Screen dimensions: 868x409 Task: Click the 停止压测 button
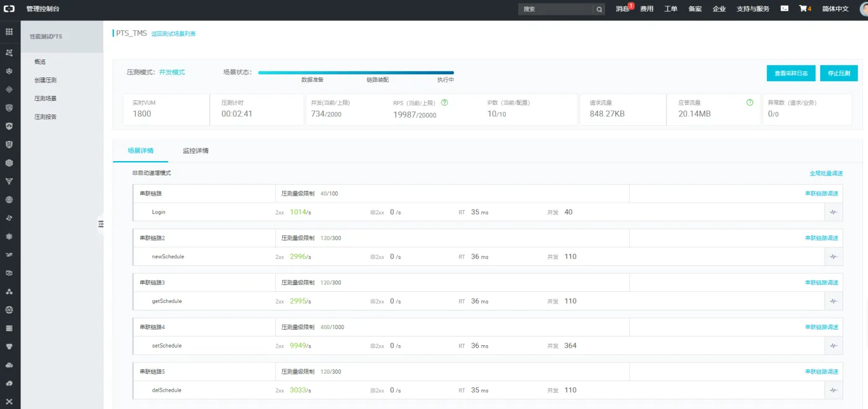point(839,73)
